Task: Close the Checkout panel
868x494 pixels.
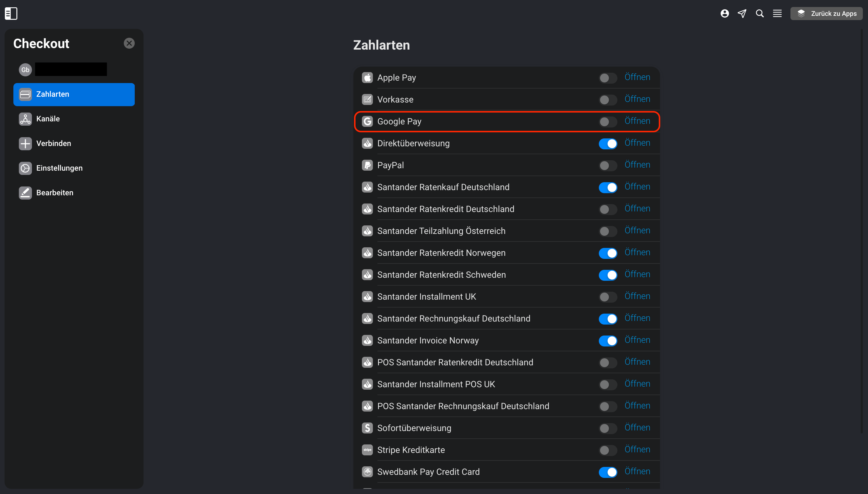Action: (x=129, y=43)
